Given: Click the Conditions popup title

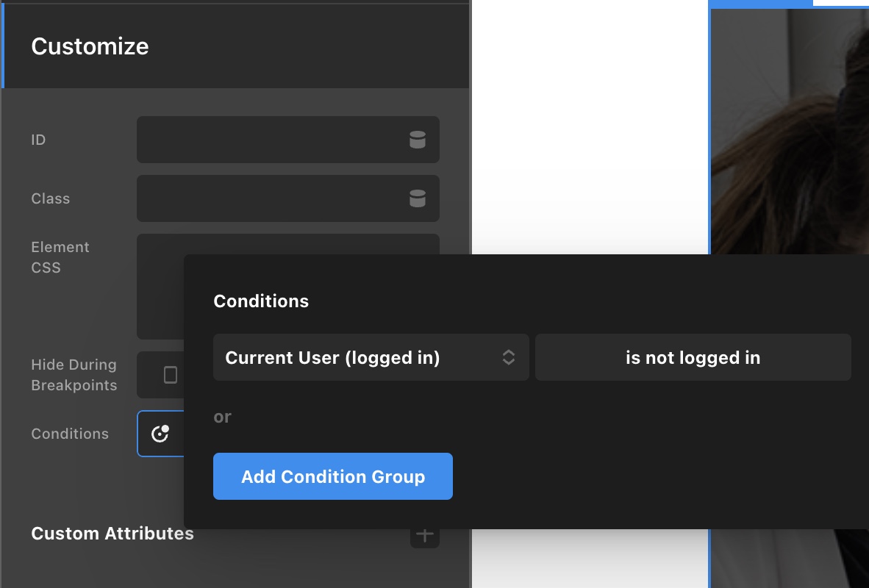Looking at the screenshot, I should [x=261, y=301].
